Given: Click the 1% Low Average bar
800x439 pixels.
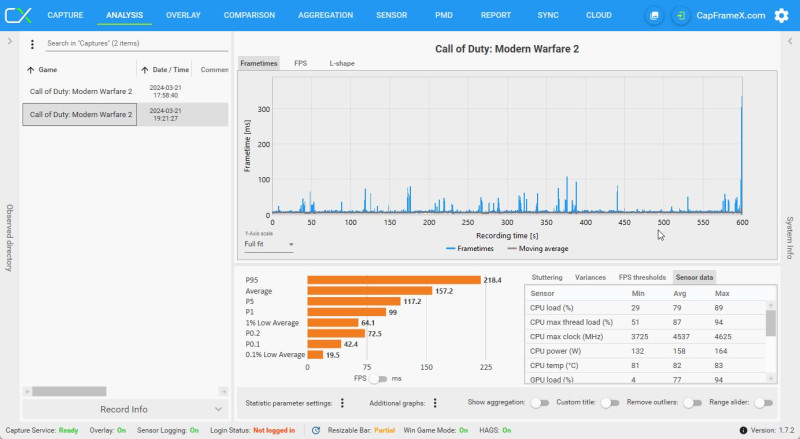Looking at the screenshot, I should [333, 323].
